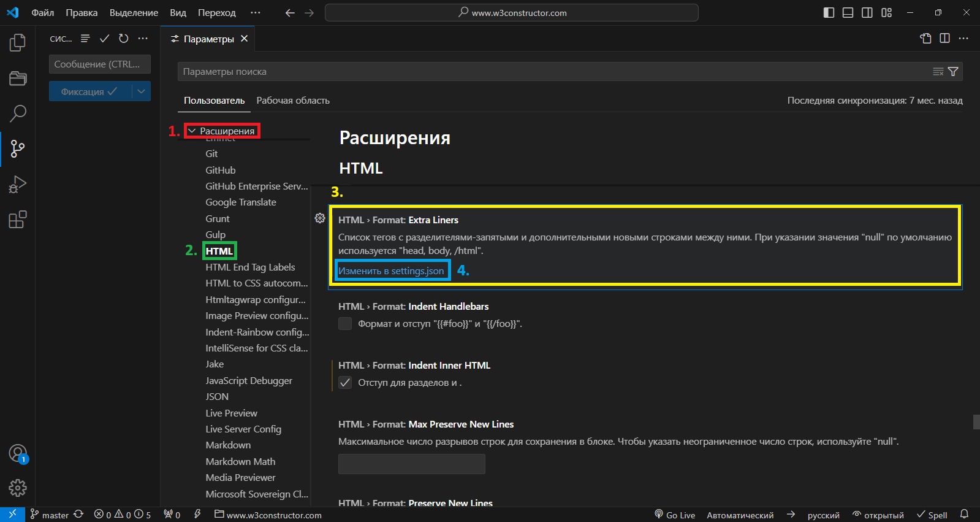Viewport: 980px width, 522px height.
Task: Click source control view as tree icon
Action: click(x=85, y=39)
